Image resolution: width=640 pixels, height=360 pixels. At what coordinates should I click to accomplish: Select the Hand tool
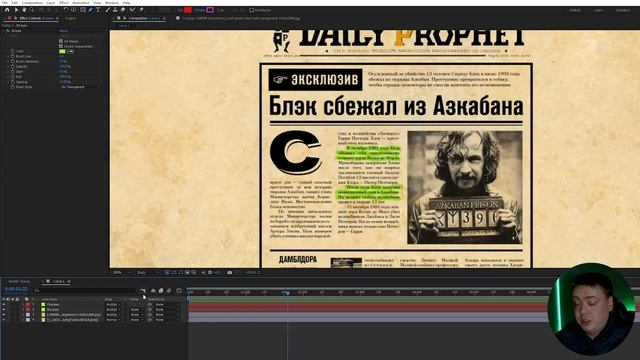(24, 10)
